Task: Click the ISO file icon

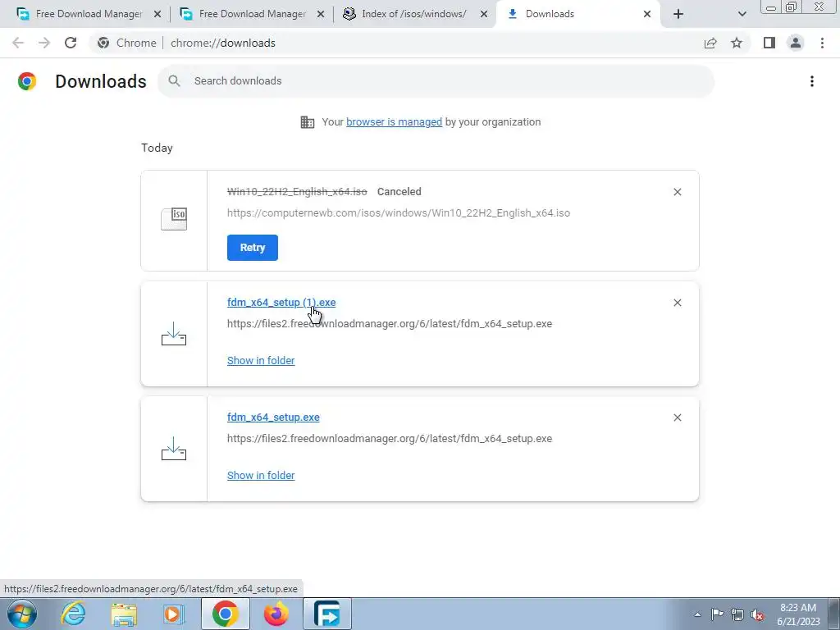Action: click(x=174, y=219)
